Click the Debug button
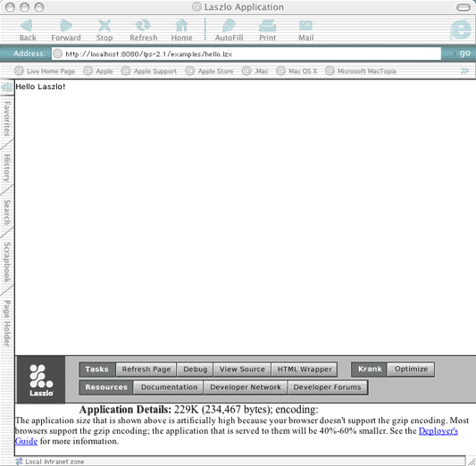The height and width of the screenshot is (466, 476). click(195, 370)
